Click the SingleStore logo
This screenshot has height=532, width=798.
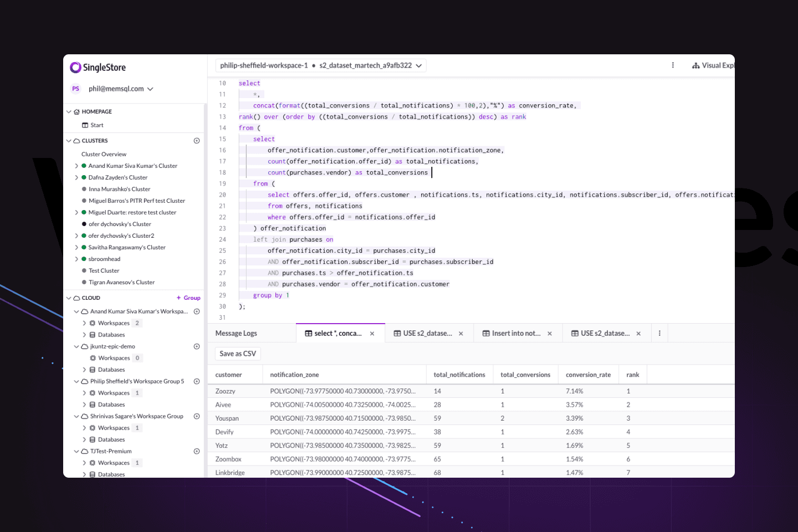98,68
